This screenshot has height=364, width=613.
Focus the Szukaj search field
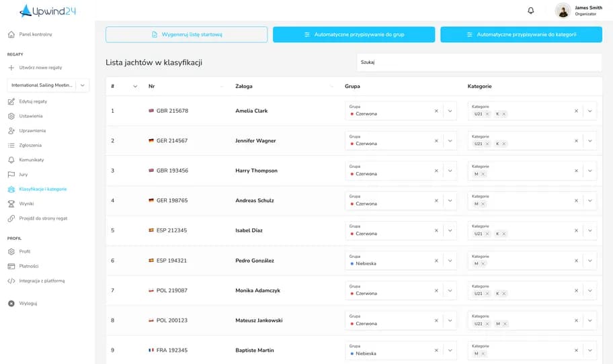click(479, 62)
